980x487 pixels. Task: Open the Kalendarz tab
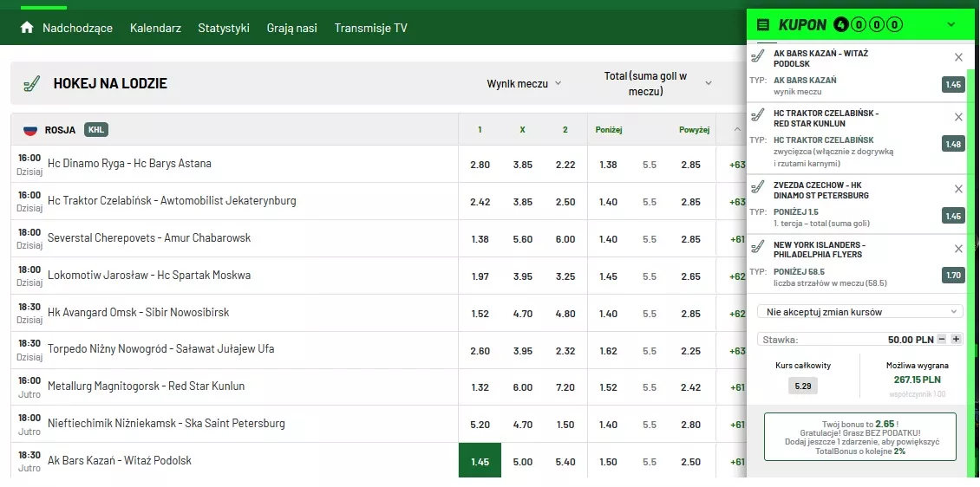click(155, 28)
